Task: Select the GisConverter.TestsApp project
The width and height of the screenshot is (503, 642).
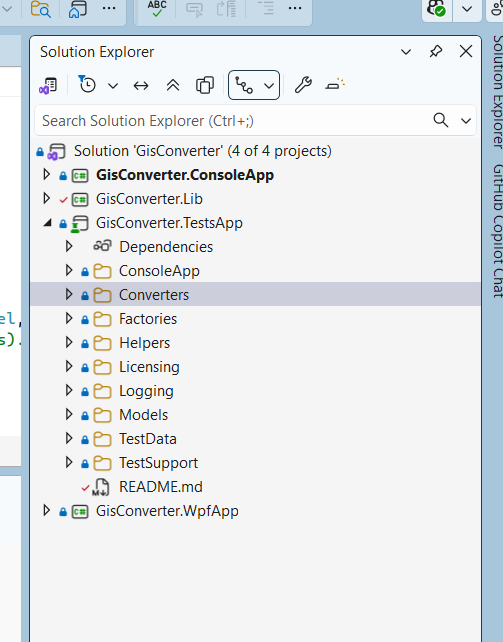Action: [169, 223]
